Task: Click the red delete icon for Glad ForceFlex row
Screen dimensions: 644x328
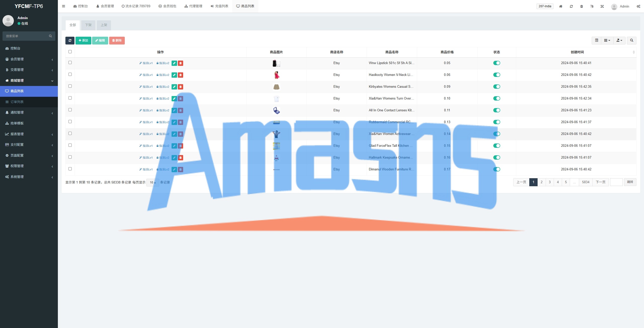Action: click(180, 146)
